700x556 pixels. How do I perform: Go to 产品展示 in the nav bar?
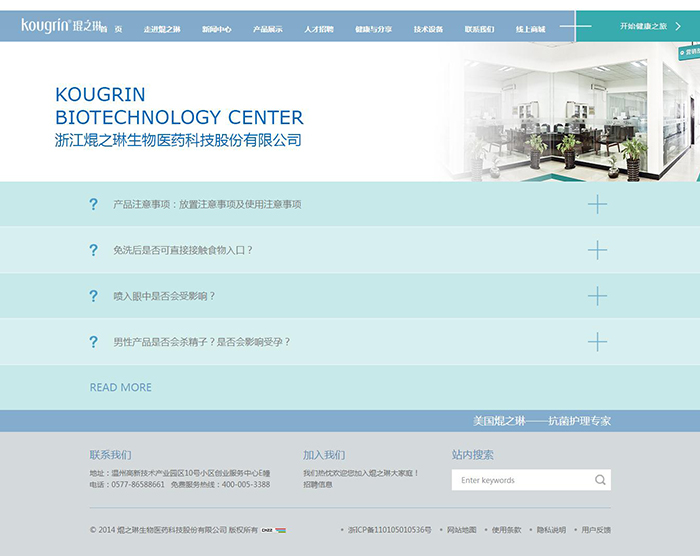(x=267, y=29)
